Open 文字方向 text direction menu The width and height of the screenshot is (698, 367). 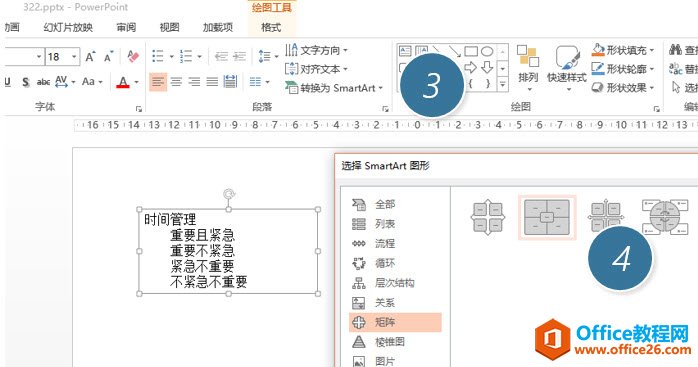coord(317,50)
